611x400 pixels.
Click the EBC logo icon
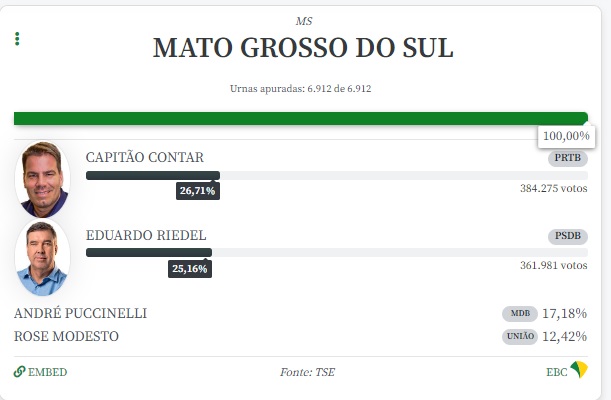pos(579,371)
